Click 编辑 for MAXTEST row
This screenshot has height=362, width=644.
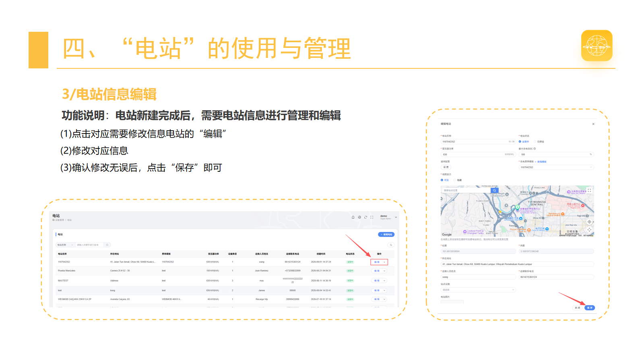[377, 281]
